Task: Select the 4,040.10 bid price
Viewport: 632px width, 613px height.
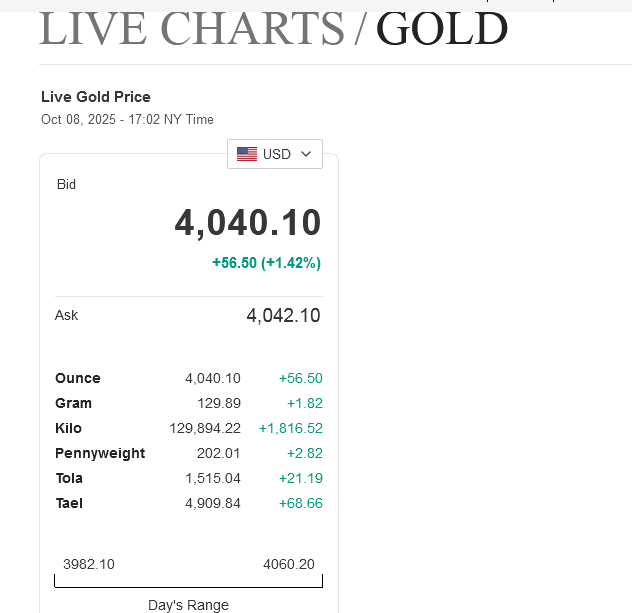Action: [x=248, y=222]
